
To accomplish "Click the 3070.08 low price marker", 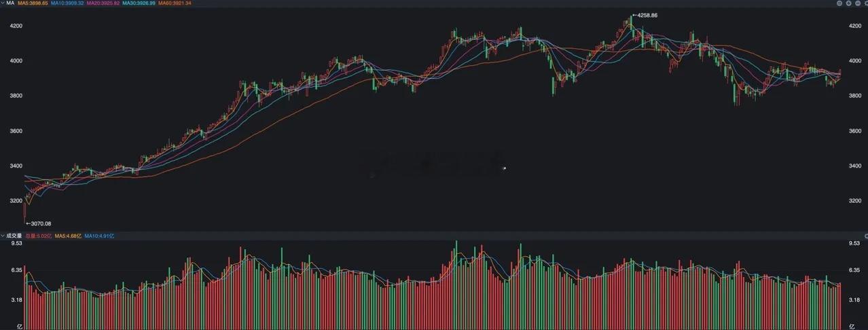I will [38, 223].
